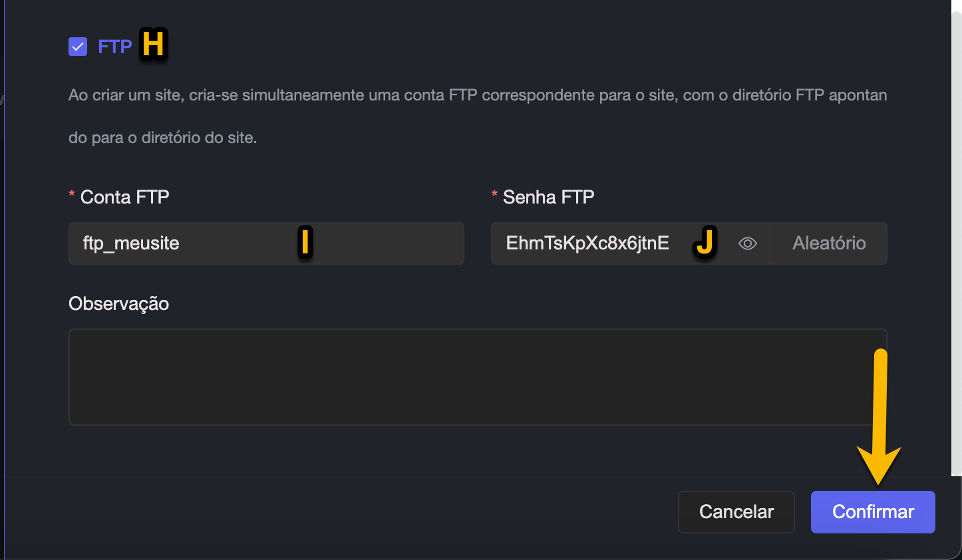The width and height of the screenshot is (962, 560).
Task: Toggle the password visibility eye icon
Action: tap(748, 243)
